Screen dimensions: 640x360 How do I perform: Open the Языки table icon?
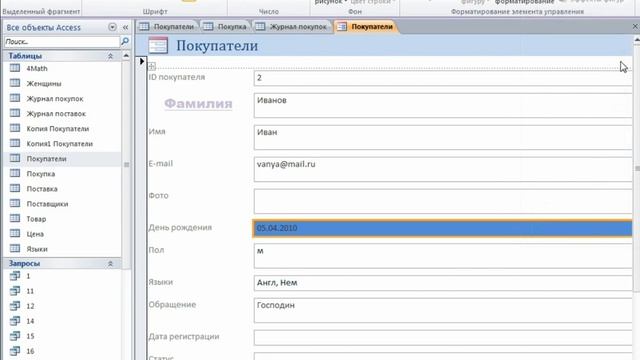(15, 249)
